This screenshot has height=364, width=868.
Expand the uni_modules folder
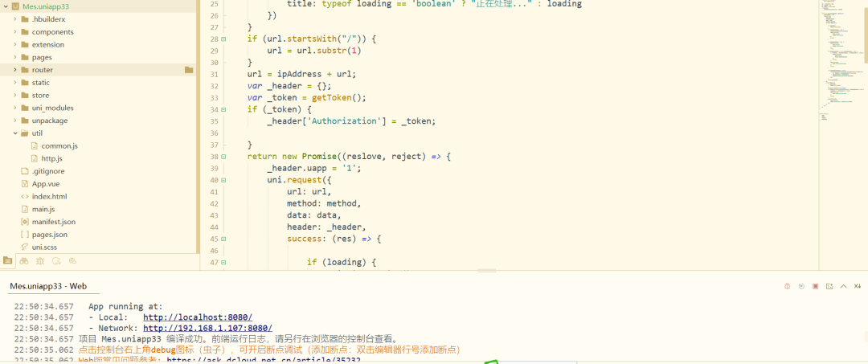15,108
